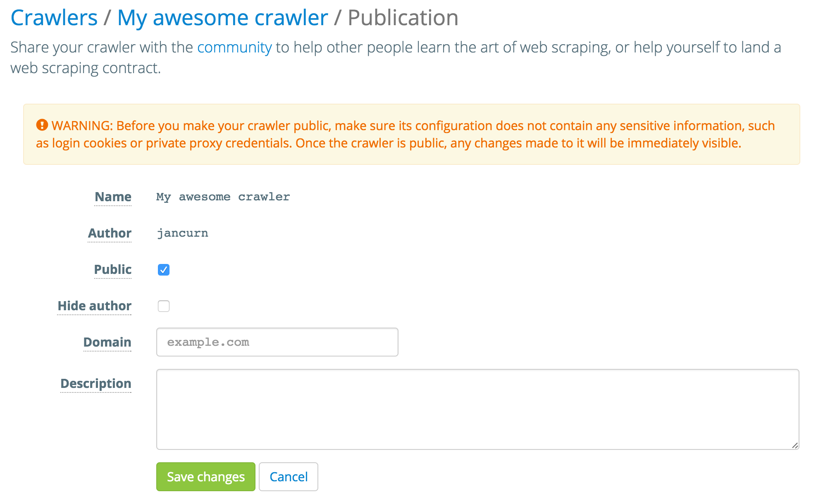
Task: Click the jancurn author value
Action: (182, 233)
